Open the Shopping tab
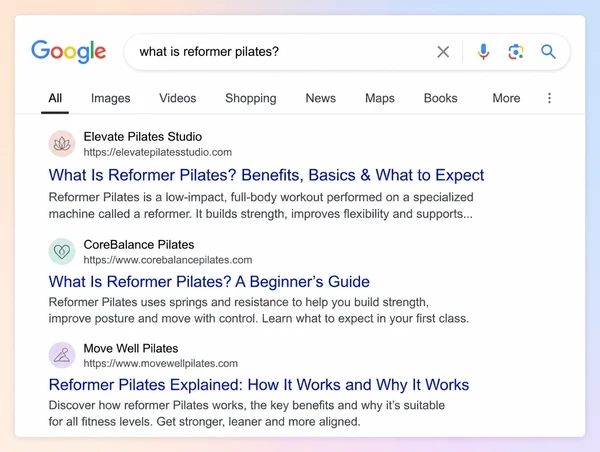Viewport: 600px width, 452px height. click(x=251, y=98)
